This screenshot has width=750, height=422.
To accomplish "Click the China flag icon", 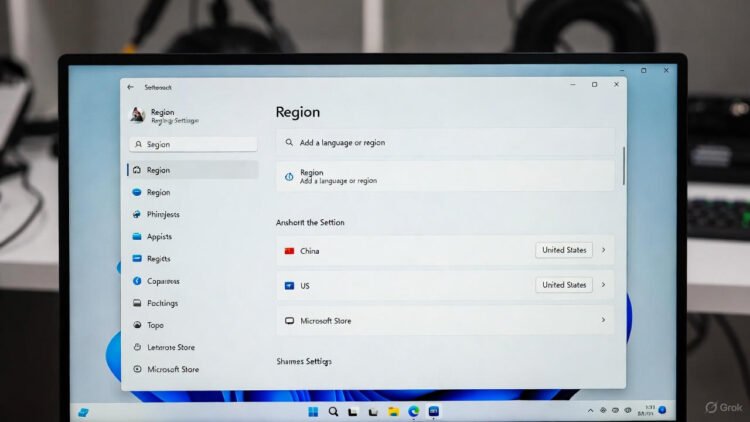I will click(x=289, y=251).
